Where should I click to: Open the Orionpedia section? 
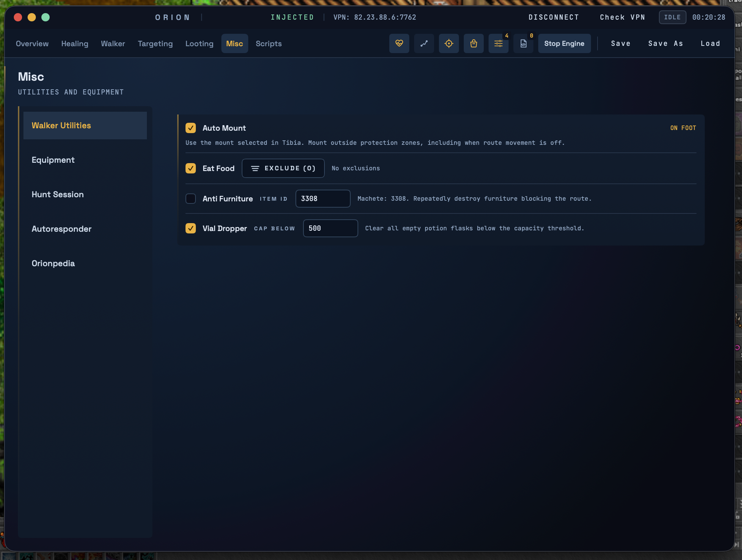85,263
